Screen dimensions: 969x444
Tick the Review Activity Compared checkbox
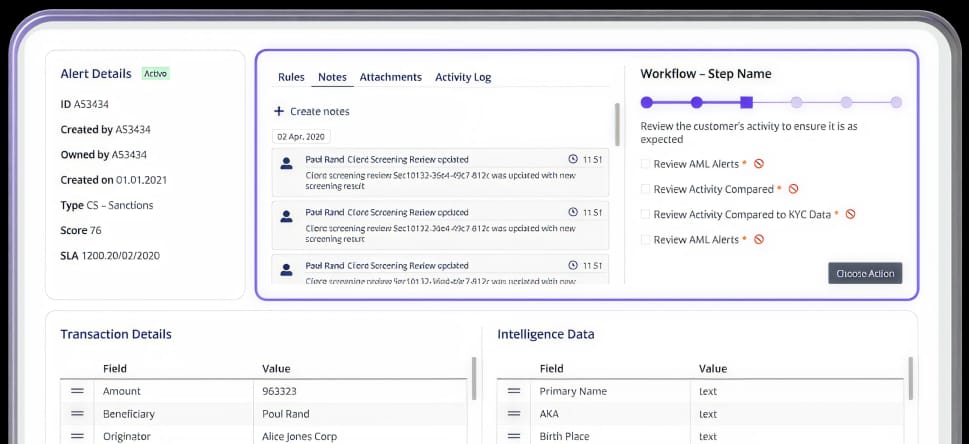[645, 189]
